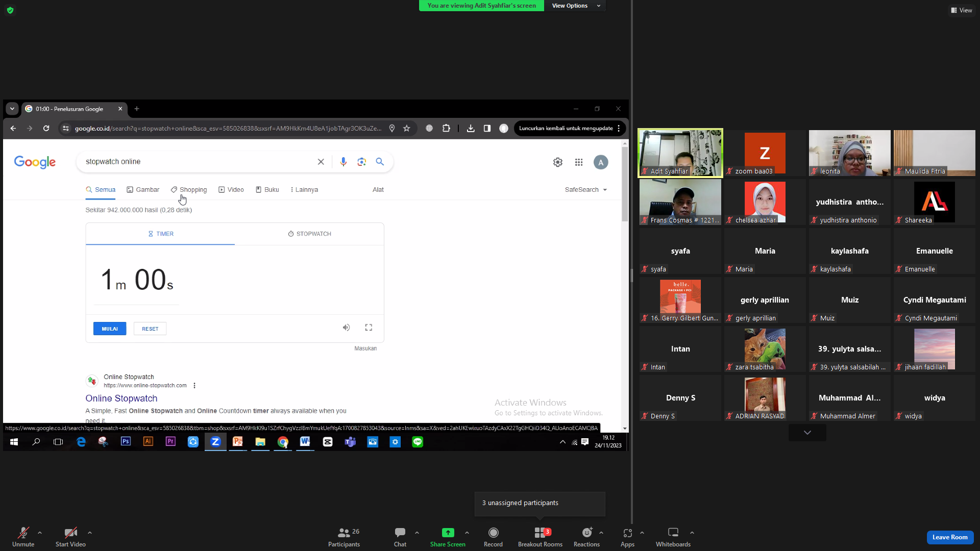This screenshot has width=980, height=551.
Task: Open the Online Stopwatch result link
Action: coord(121,398)
